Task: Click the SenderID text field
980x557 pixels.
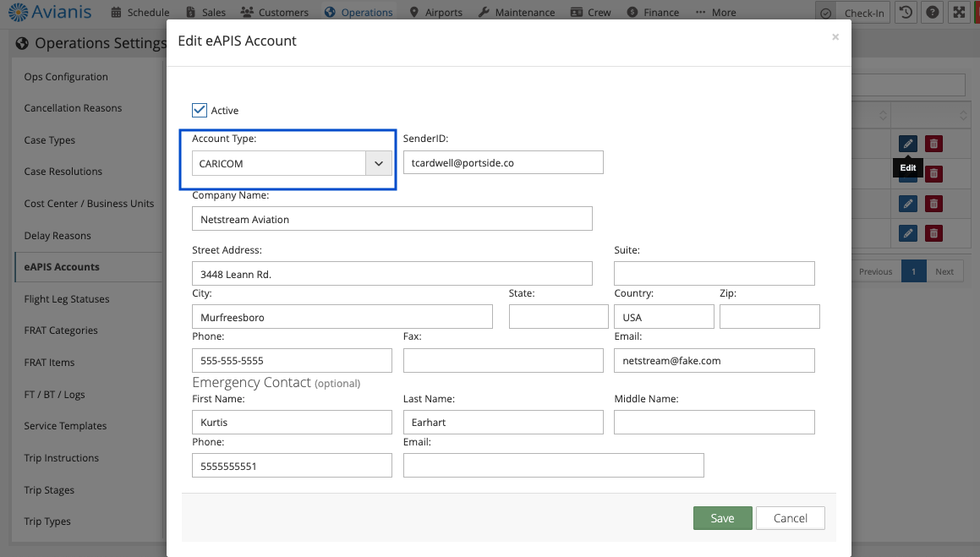Action: click(502, 162)
